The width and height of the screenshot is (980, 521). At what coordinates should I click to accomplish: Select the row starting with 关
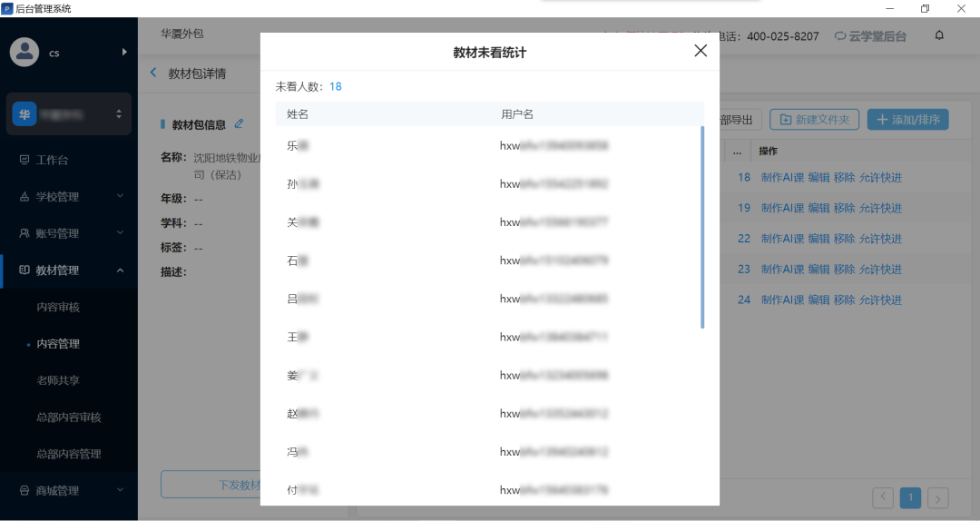coord(489,222)
